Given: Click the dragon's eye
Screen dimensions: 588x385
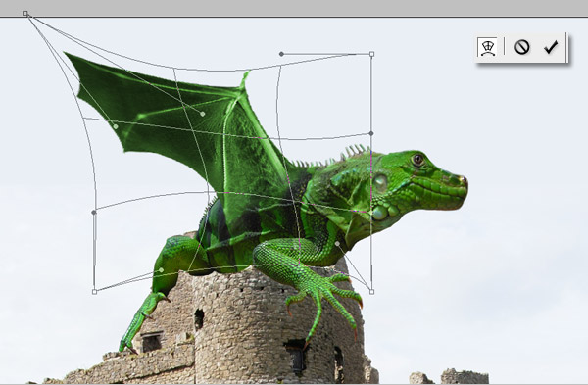Looking at the screenshot, I should (417, 160).
